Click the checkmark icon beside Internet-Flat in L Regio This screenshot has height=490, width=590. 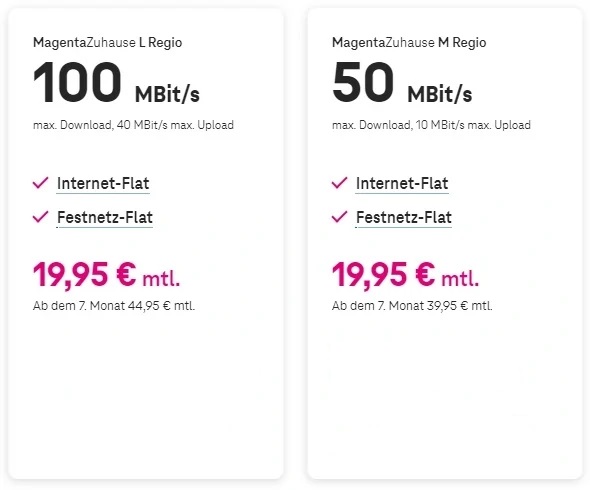tap(40, 183)
